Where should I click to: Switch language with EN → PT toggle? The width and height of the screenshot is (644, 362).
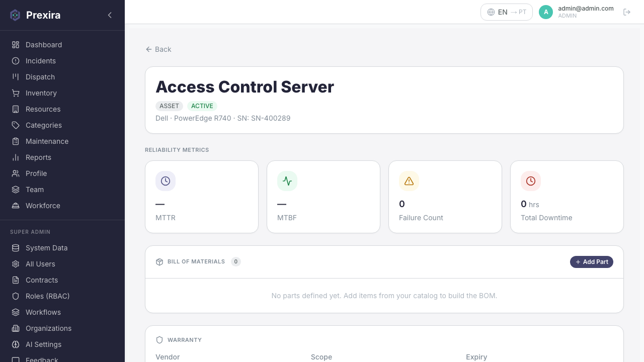(x=507, y=12)
